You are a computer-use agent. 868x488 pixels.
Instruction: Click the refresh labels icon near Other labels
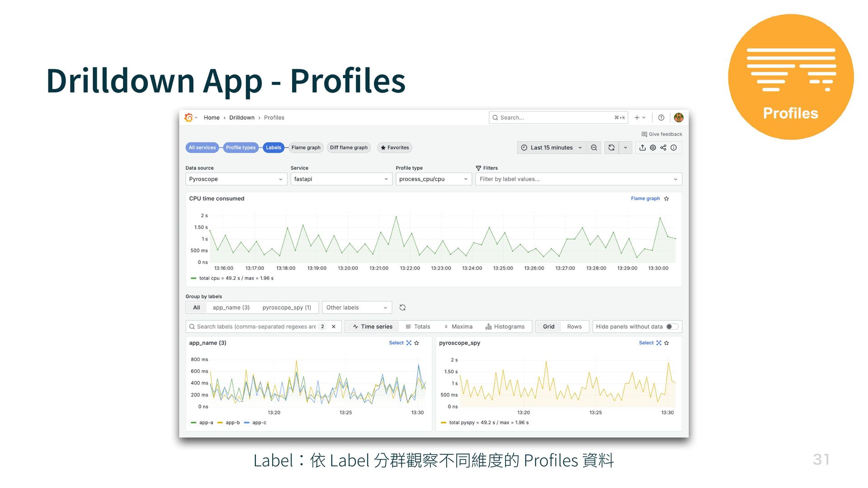402,308
